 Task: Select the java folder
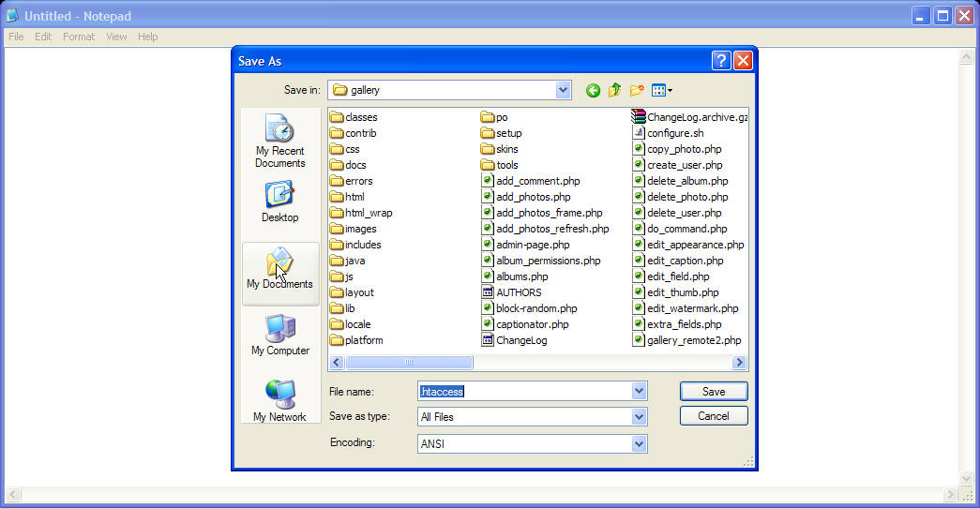pyautogui.click(x=348, y=261)
